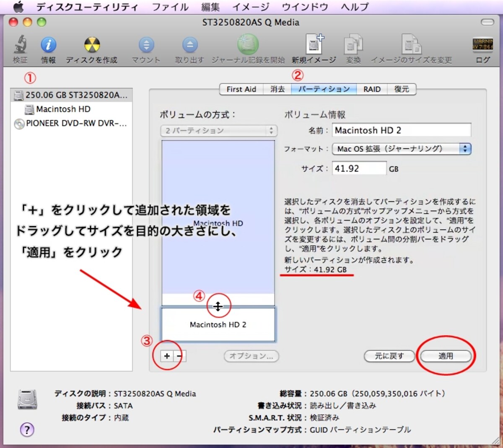Click the 変換 (Convert) toolbar icon
Image resolution: width=503 pixels, height=448 pixels.
(x=353, y=44)
